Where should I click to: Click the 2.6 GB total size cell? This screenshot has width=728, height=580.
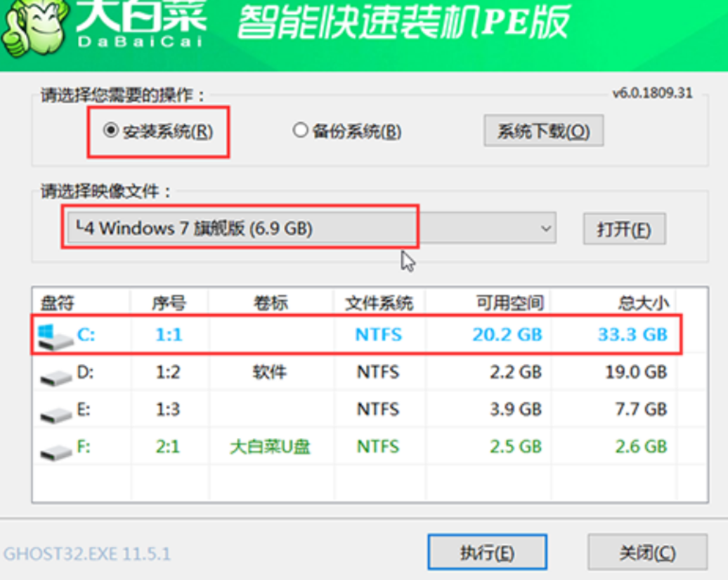coord(641,446)
